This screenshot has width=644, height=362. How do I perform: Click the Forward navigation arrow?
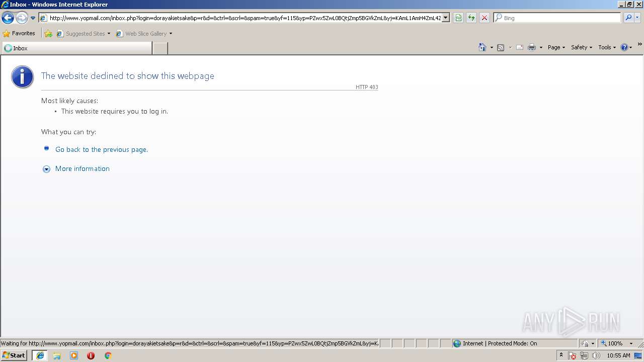pyautogui.click(x=22, y=18)
